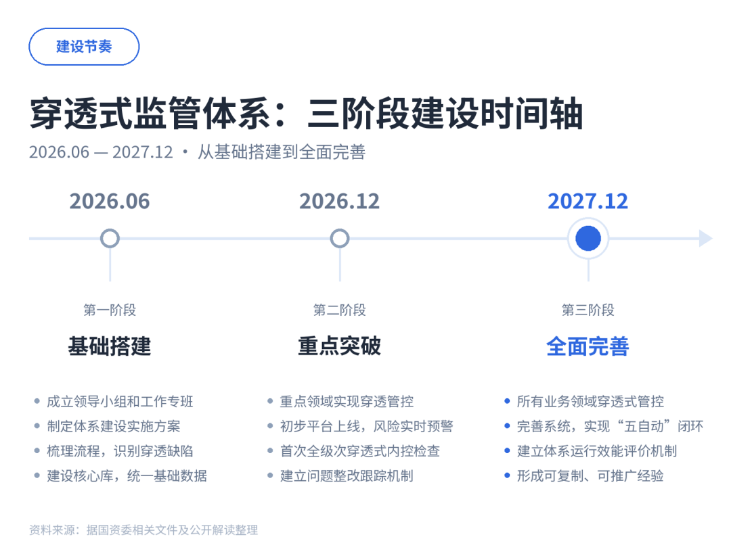Select the 2026.12 timeline marker circle
This screenshot has width=731, height=560.
pyautogui.click(x=340, y=239)
